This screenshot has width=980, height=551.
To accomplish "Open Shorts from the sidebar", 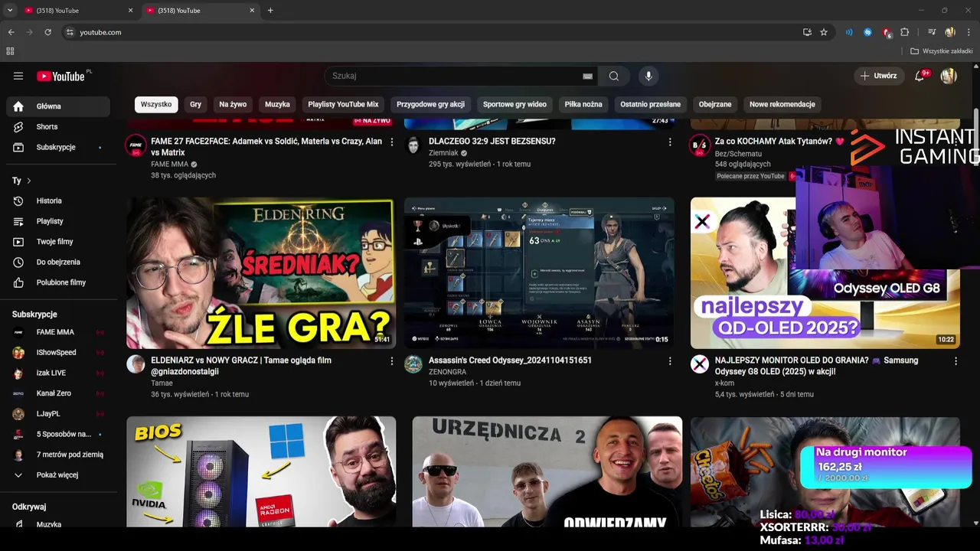I will (58, 127).
